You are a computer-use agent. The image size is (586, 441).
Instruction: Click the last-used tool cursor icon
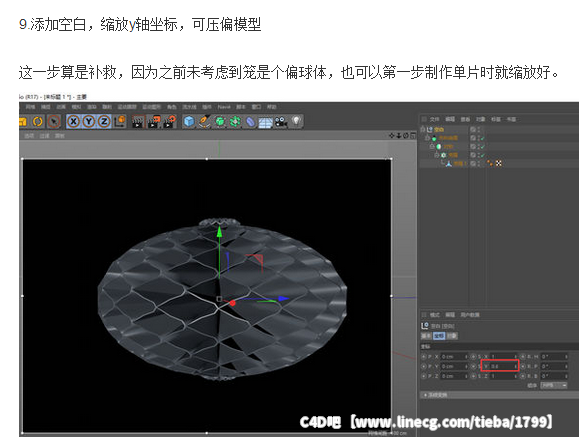(x=54, y=121)
